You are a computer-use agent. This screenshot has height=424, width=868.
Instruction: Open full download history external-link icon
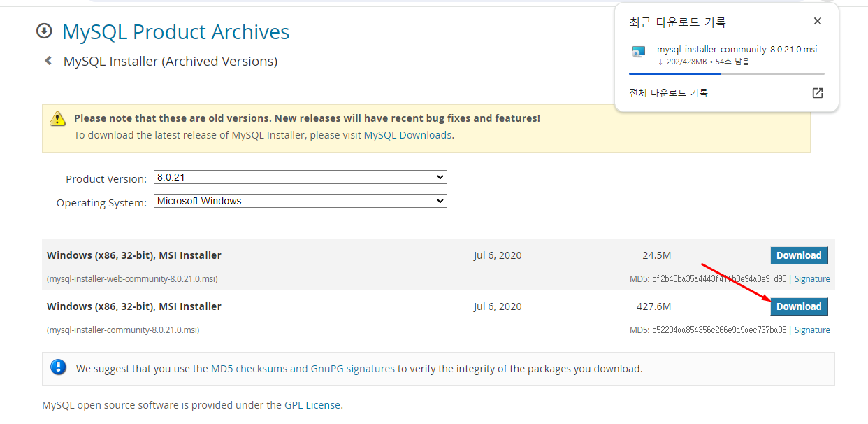(x=817, y=93)
